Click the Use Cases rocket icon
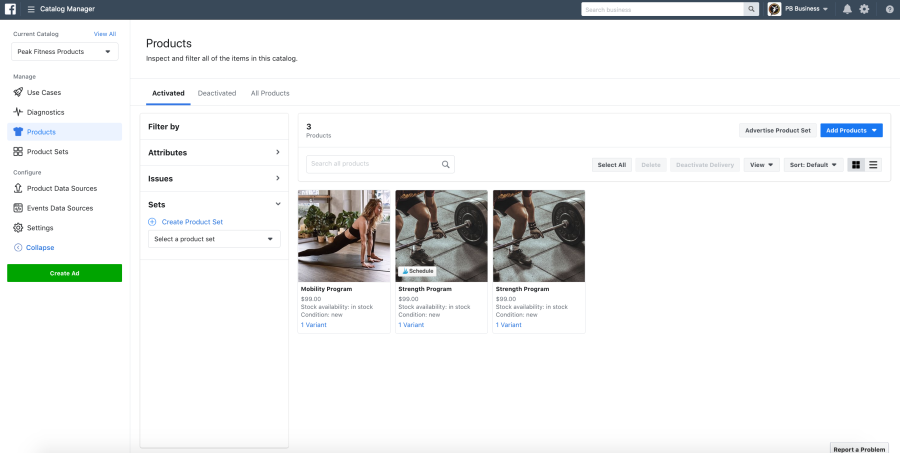Image resolution: width=900 pixels, height=453 pixels. click(x=18, y=92)
